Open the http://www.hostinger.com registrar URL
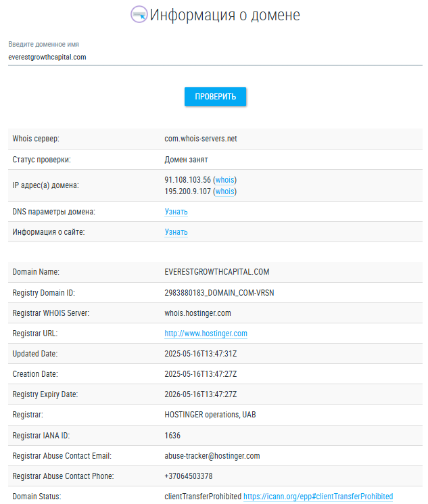The image size is (428, 504). [x=206, y=334]
